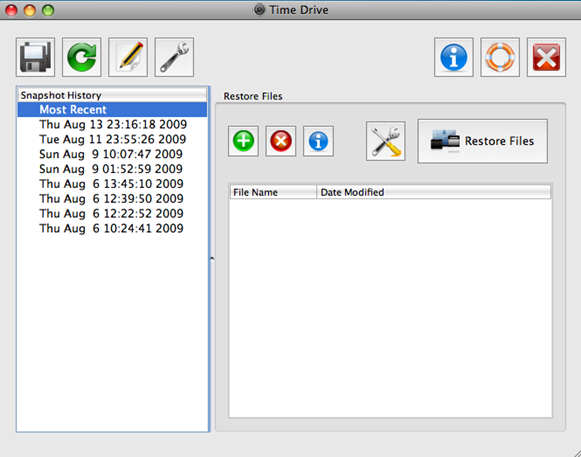
Task: Sort by the File Name column header
Action: (x=273, y=192)
